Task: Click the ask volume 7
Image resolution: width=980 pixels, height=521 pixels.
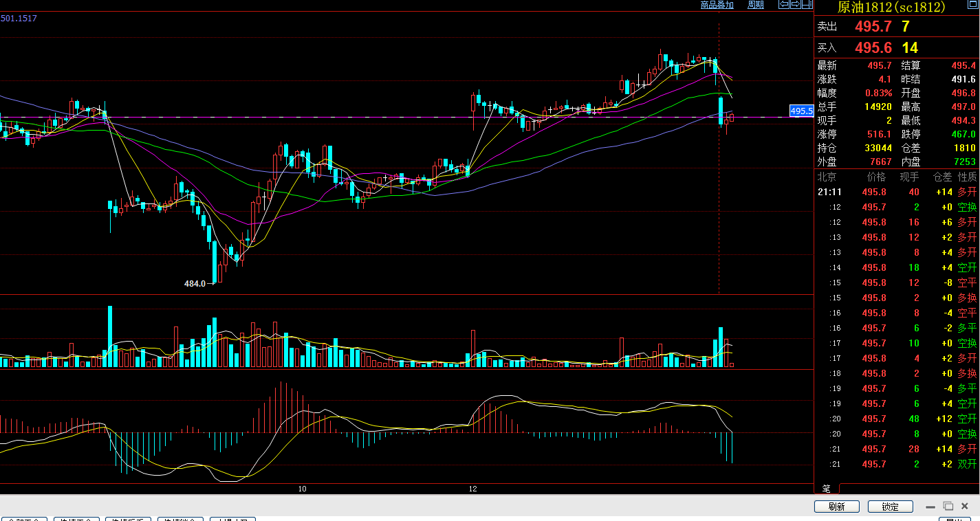Action: point(906,27)
